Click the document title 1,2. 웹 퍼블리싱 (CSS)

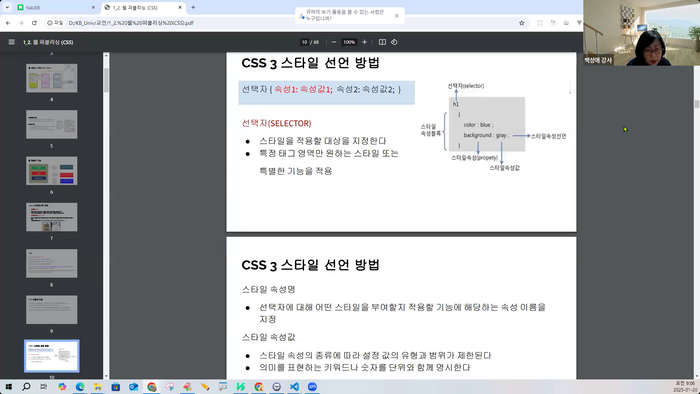click(48, 42)
